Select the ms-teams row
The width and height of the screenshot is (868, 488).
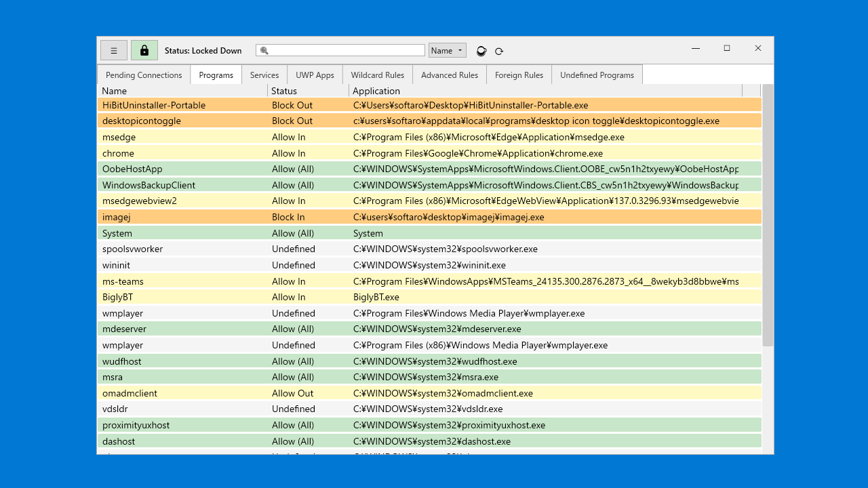click(429, 281)
